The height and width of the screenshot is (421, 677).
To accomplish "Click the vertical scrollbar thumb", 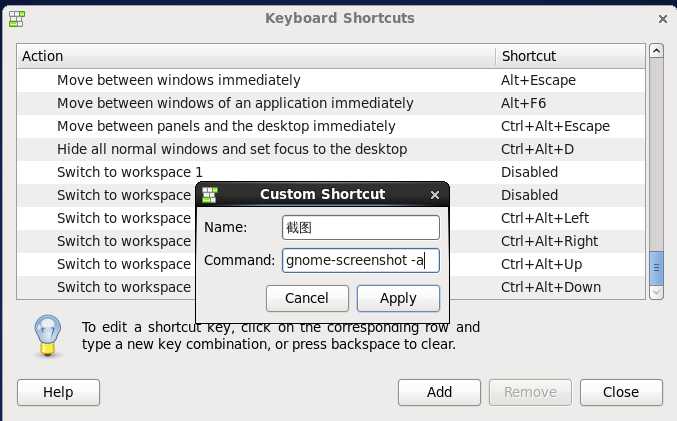I will [657, 268].
